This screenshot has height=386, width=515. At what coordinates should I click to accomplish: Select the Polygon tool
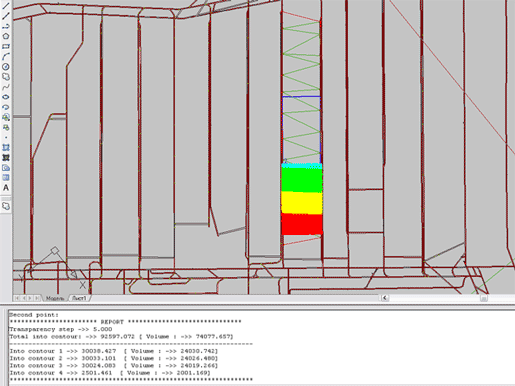[x=6, y=36]
